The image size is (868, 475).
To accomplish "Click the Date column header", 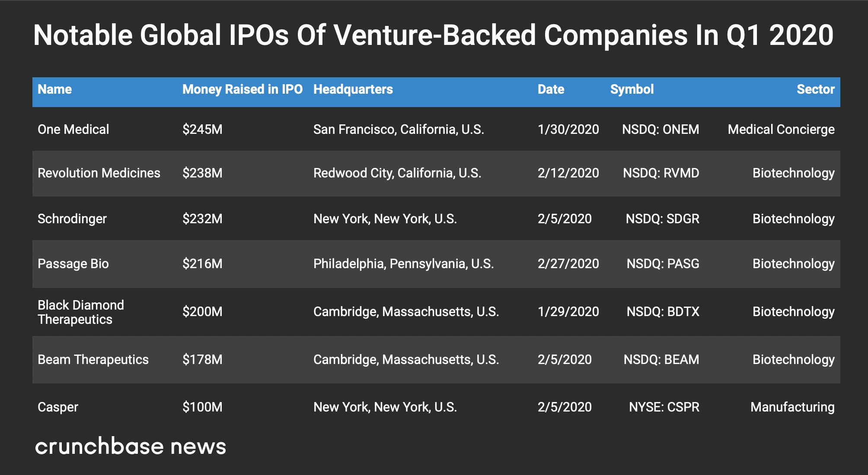I will coord(551,89).
